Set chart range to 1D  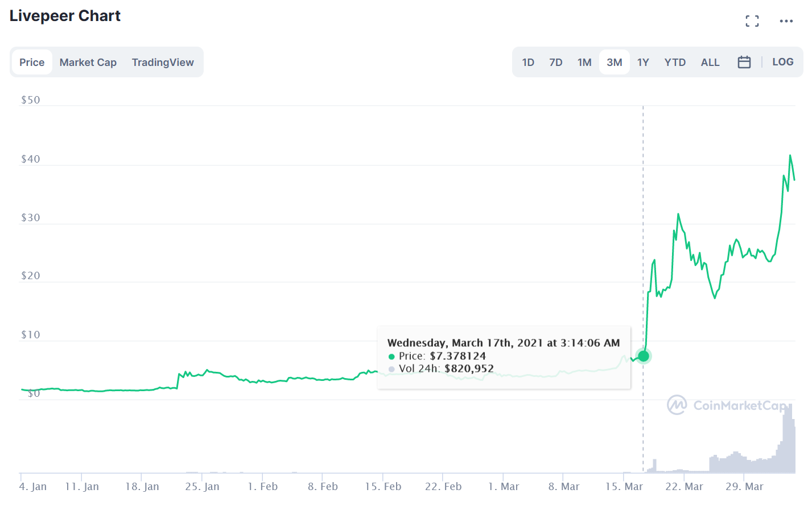coord(528,62)
